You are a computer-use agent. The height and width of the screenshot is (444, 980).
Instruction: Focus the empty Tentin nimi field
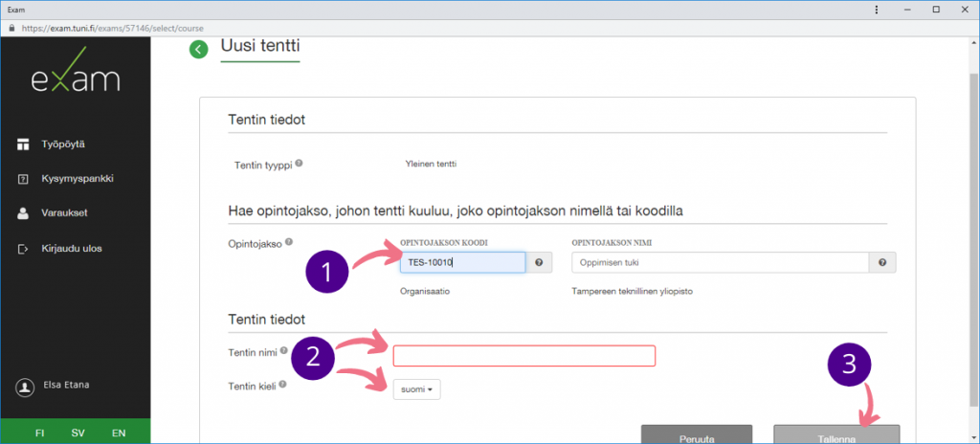pyautogui.click(x=523, y=356)
